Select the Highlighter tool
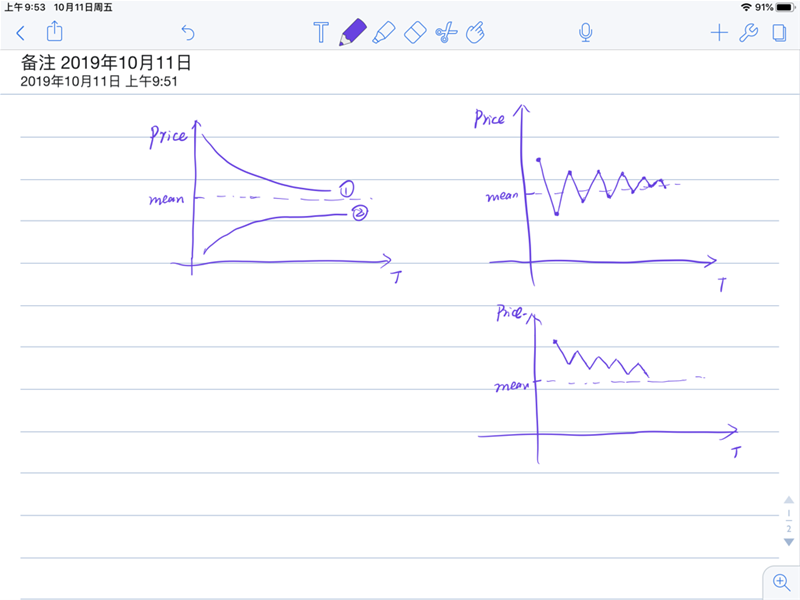 click(384, 32)
